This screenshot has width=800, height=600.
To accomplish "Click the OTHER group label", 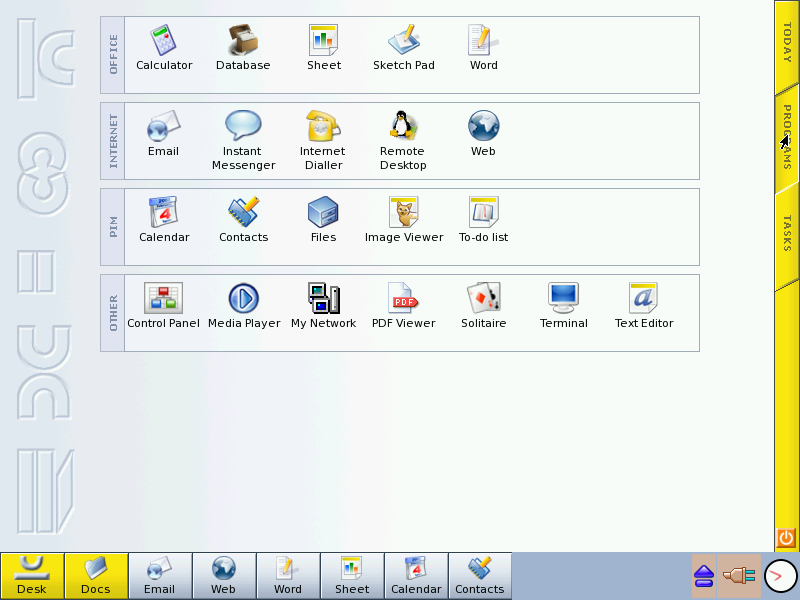I will [113, 313].
